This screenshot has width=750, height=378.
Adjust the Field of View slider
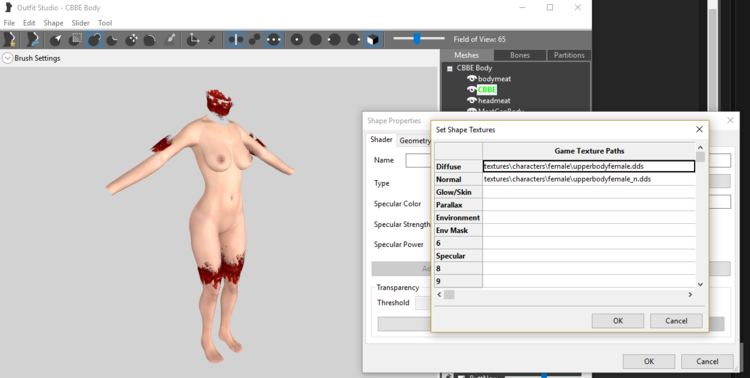[x=418, y=39]
